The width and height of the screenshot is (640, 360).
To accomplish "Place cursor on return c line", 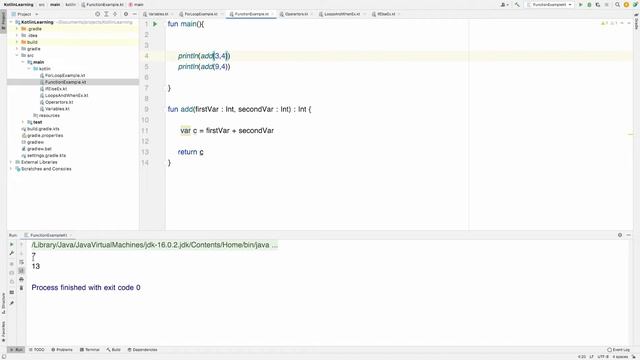I will click(191, 152).
